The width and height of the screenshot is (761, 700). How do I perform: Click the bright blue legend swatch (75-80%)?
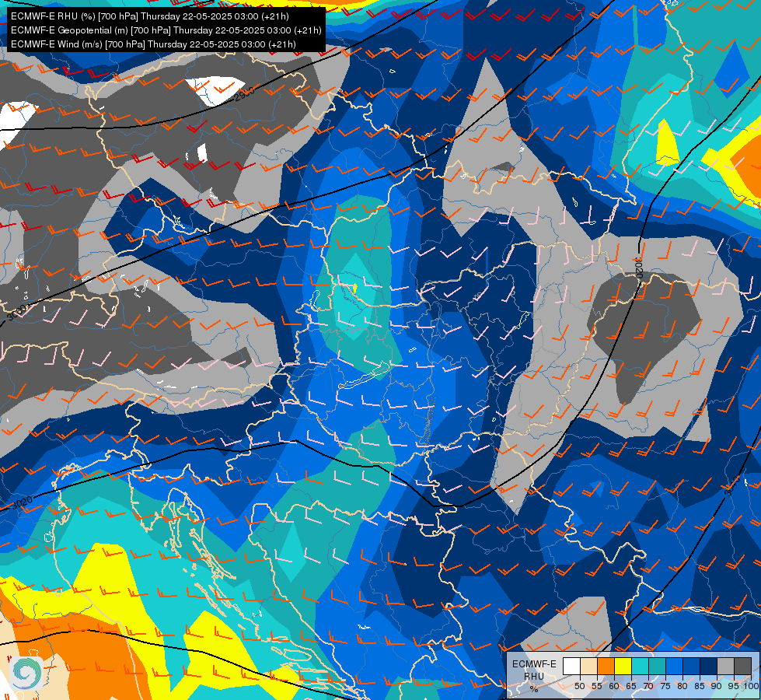point(674,666)
